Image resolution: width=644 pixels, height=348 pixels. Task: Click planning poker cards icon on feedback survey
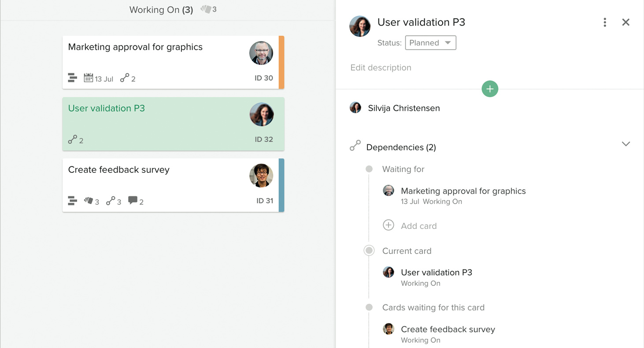(x=89, y=201)
